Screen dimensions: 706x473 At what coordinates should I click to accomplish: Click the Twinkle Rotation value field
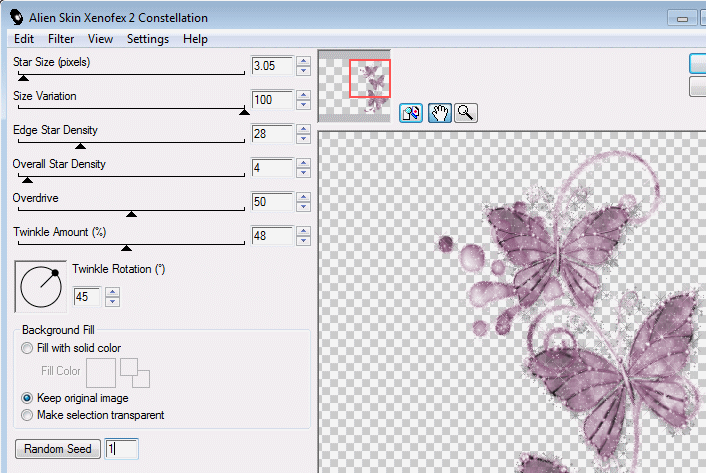click(x=87, y=297)
